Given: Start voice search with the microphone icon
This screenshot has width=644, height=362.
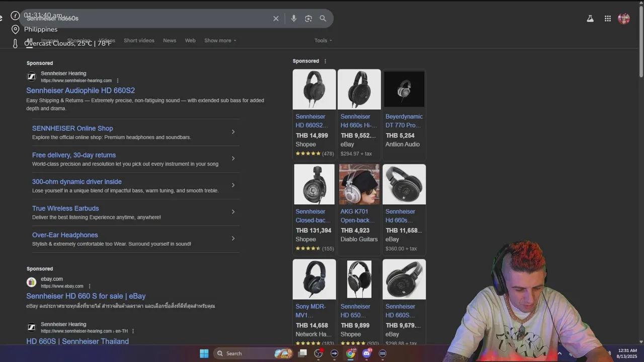Looking at the screenshot, I should (x=294, y=19).
